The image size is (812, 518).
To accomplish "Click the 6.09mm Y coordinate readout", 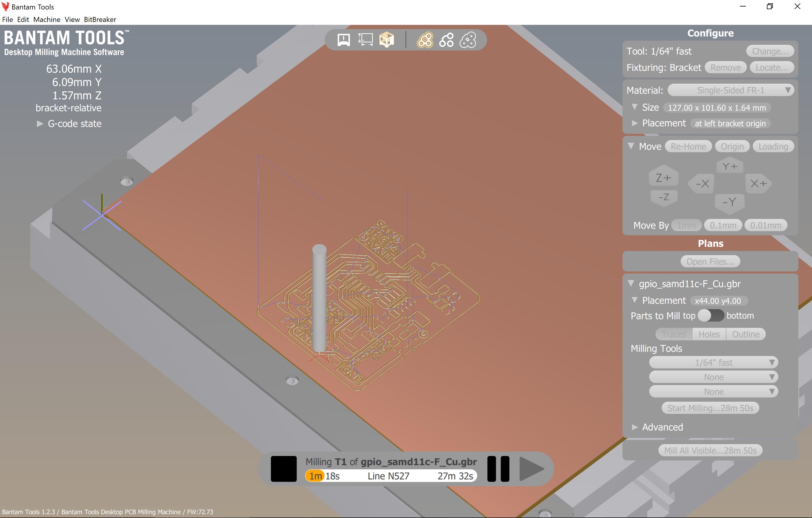I will [77, 82].
